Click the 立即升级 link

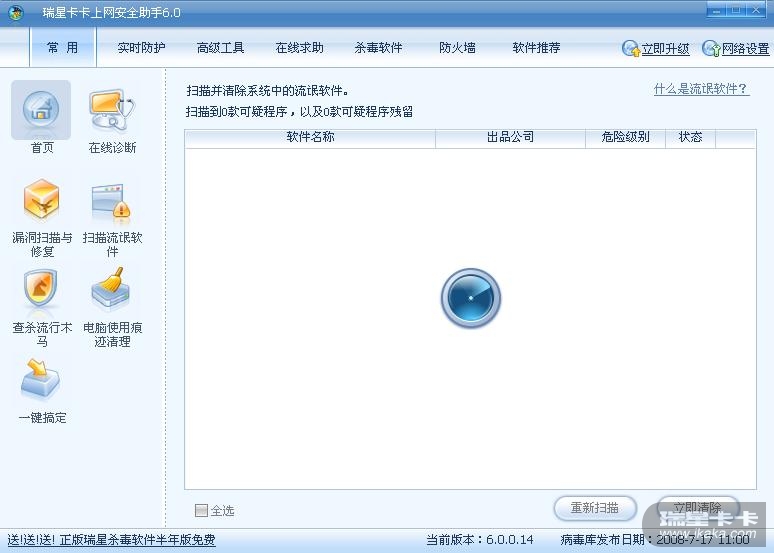pos(665,49)
